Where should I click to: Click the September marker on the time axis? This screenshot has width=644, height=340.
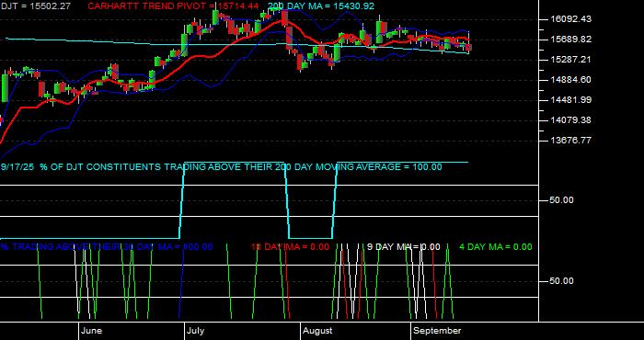point(437,331)
